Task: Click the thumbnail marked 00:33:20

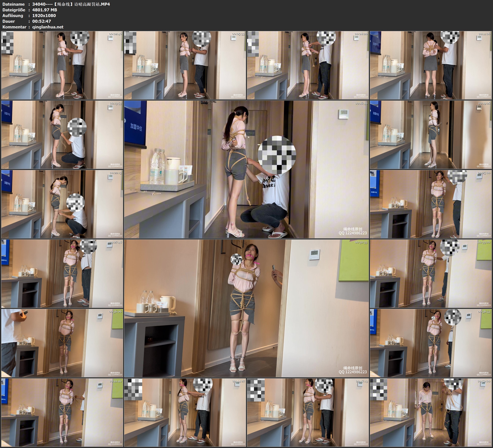Action: tap(431, 274)
